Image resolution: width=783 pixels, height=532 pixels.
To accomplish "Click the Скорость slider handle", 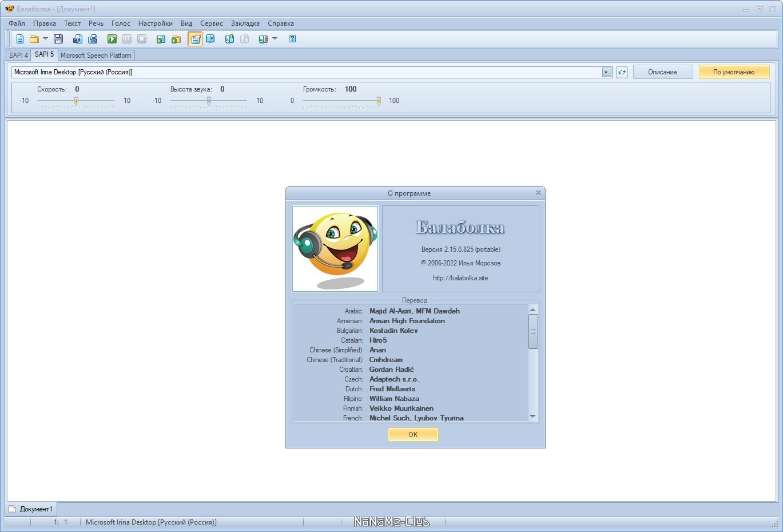I will pos(76,101).
